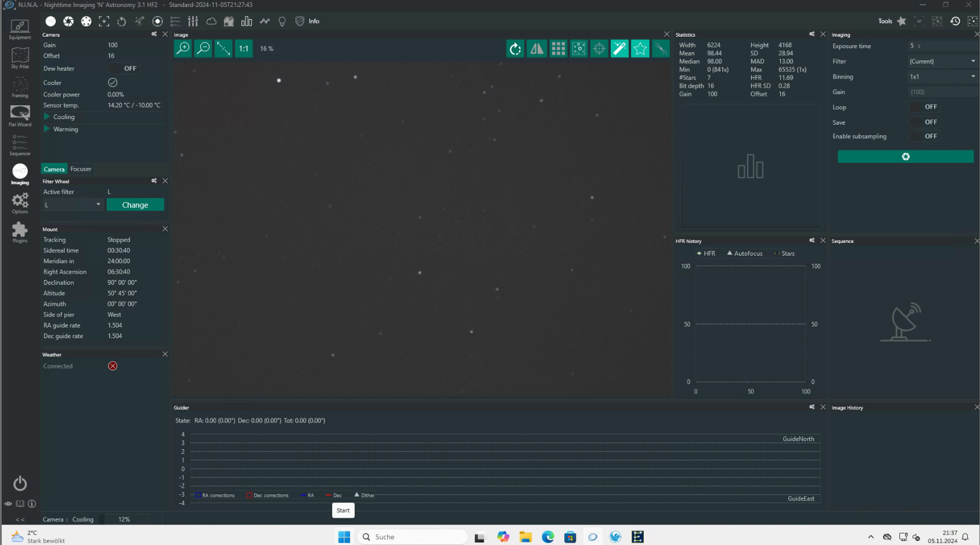Toggle the Weather panel cloud icon

tap(211, 21)
